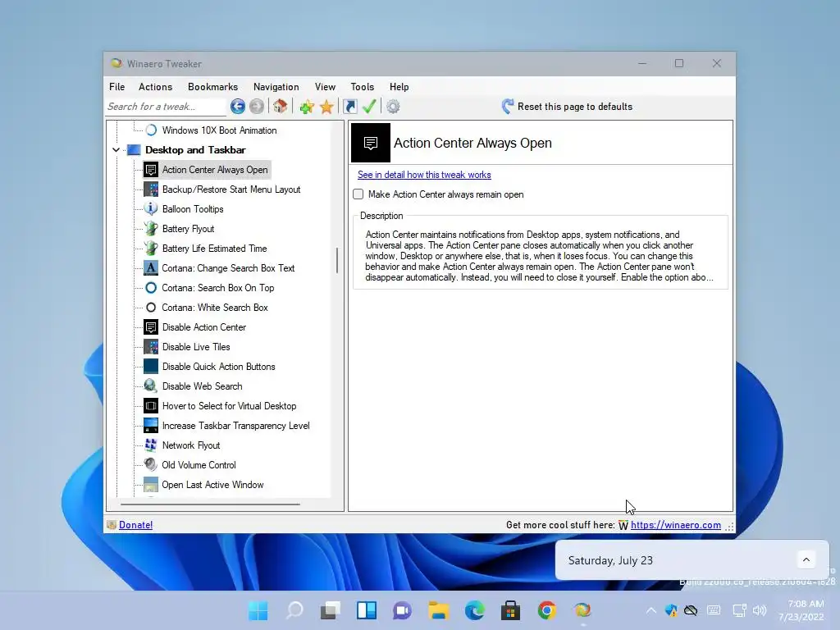This screenshot has height=630, width=840.
Task: Select Disable Quick Action Buttons
Action: [x=218, y=367]
